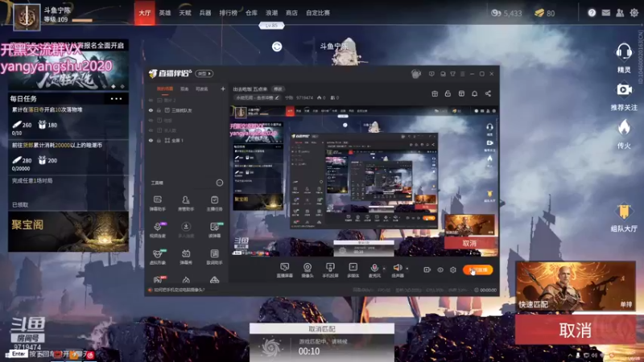Open the 多人连麦 tool
Image resolution: width=644 pixels, height=362 pixels.
pos(186,229)
